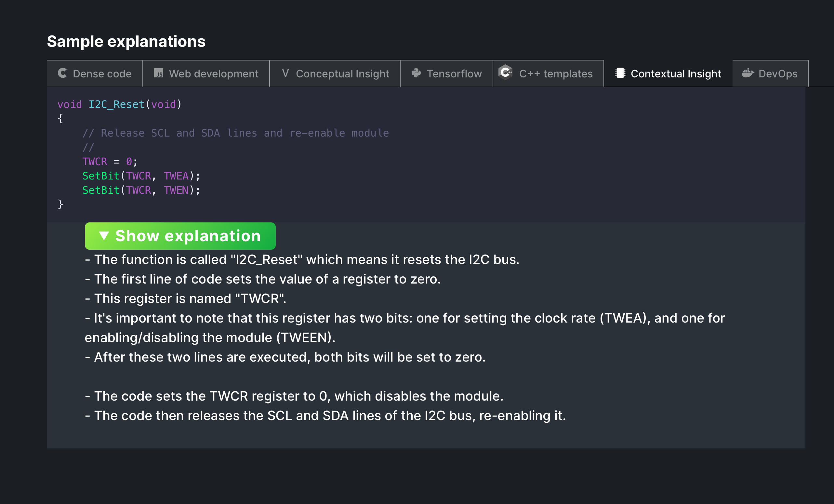Click the JS icon on Web development tab
Screen dimensions: 834x504
(x=158, y=73)
